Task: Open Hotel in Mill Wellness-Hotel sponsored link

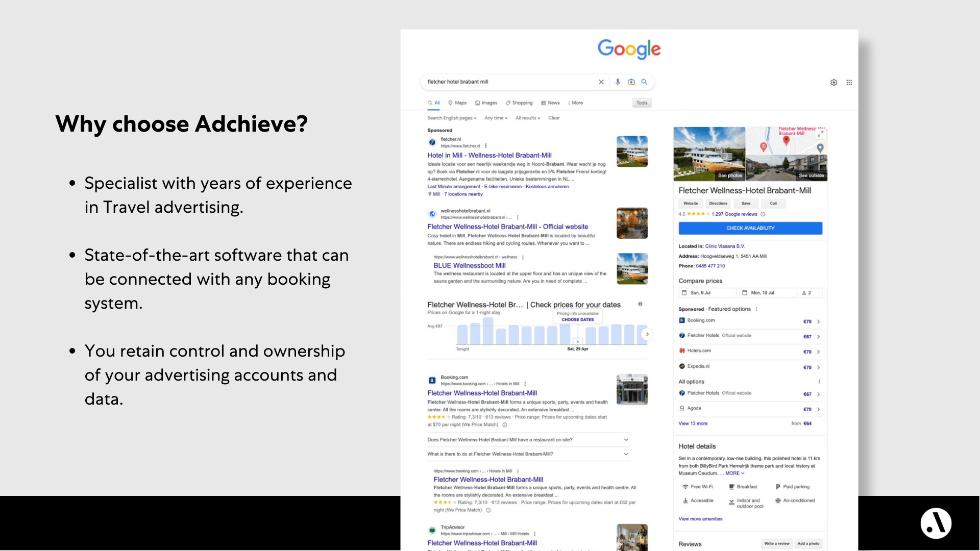Action: (489, 155)
